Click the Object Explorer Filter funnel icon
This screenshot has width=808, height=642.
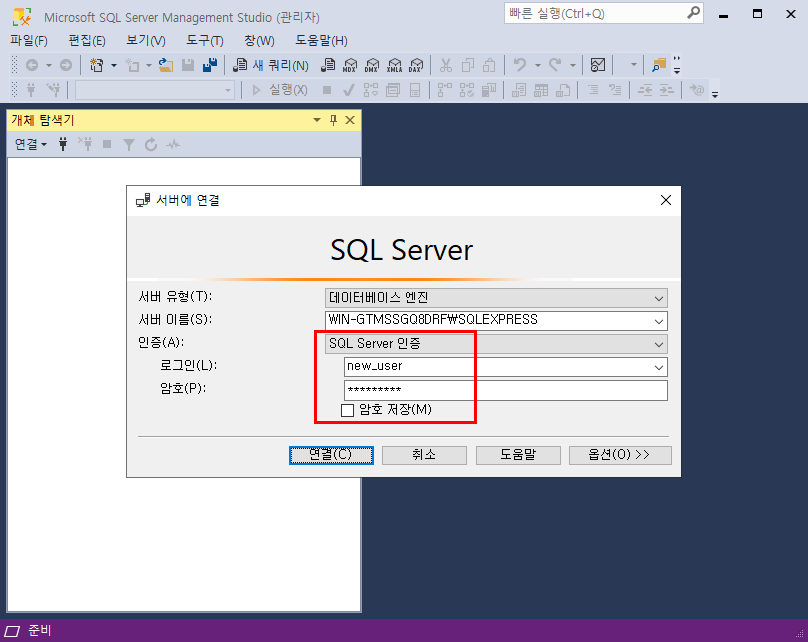129,145
